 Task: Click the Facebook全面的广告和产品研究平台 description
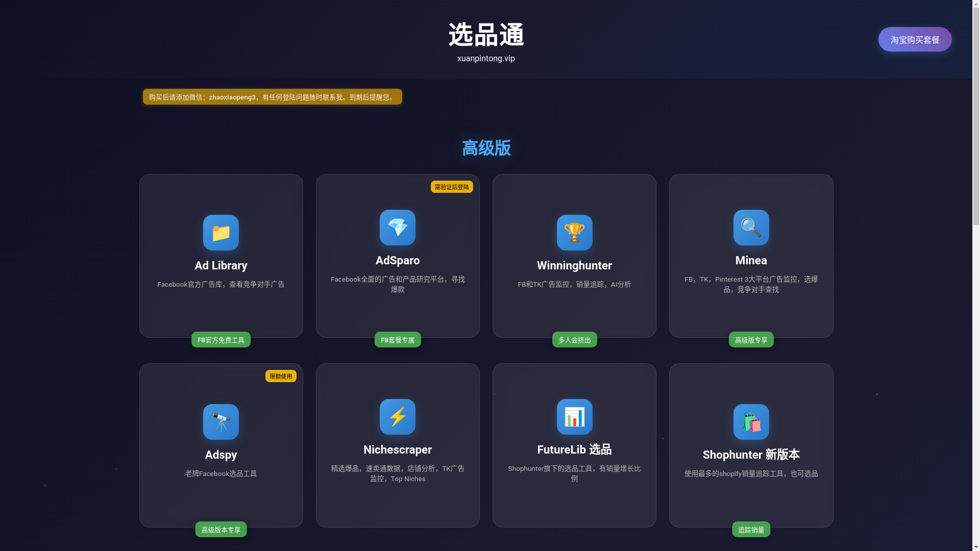[398, 284]
